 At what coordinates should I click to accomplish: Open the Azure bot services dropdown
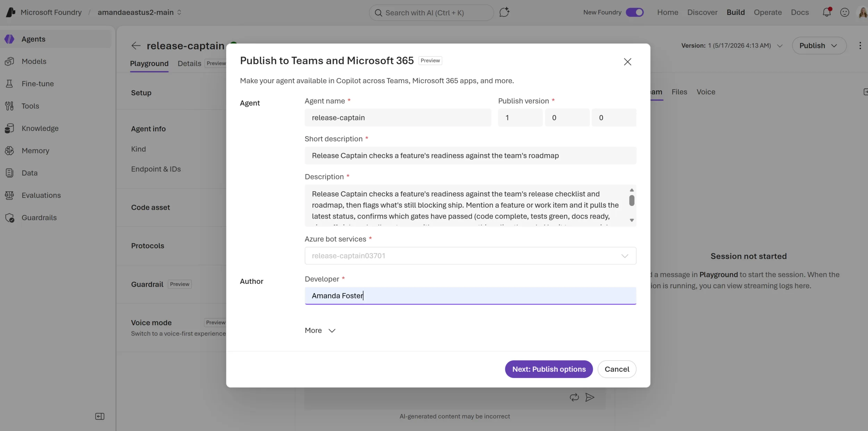point(470,256)
